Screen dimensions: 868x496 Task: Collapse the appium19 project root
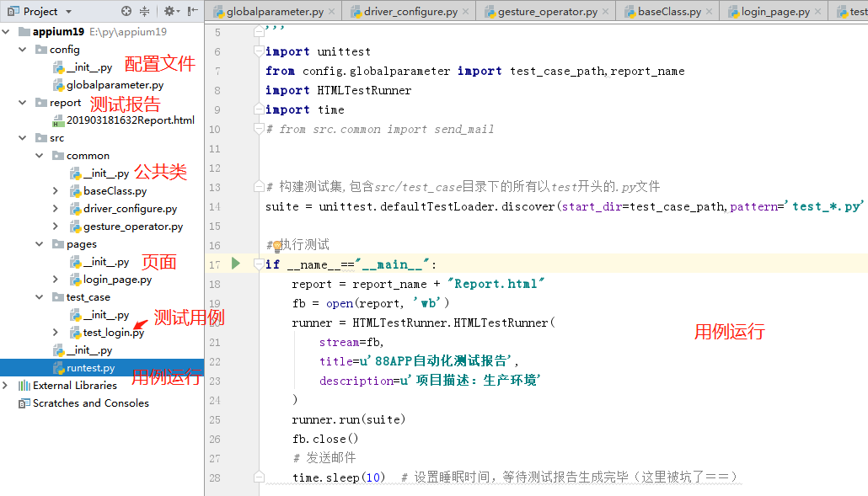pos(6,31)
